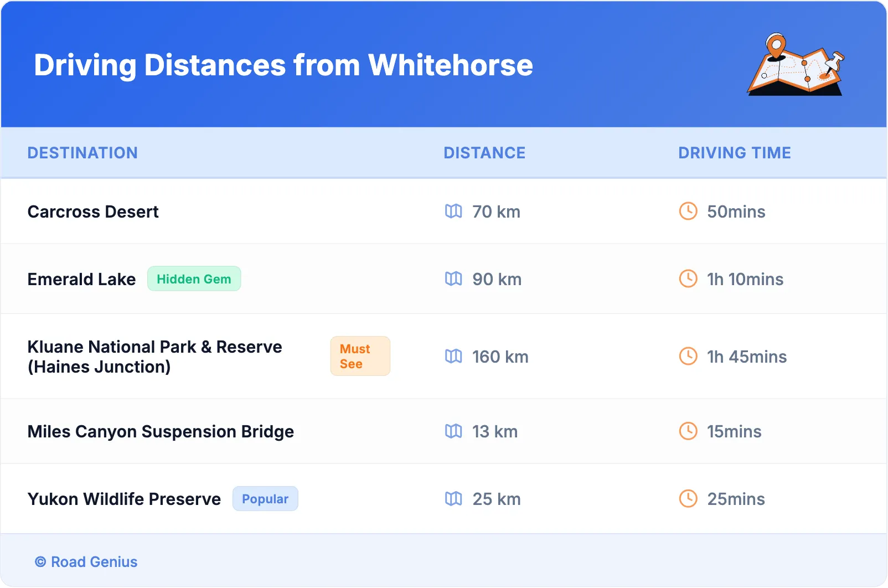Click the 15mins driving time
This screenshot has width=888, height=588.
click(x=734, y=431)
